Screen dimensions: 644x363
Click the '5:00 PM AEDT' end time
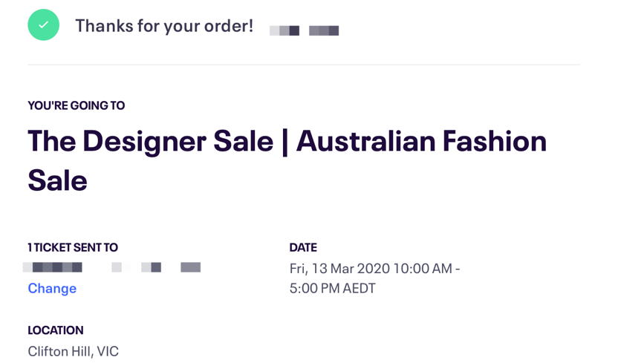(x=332, y=288)
